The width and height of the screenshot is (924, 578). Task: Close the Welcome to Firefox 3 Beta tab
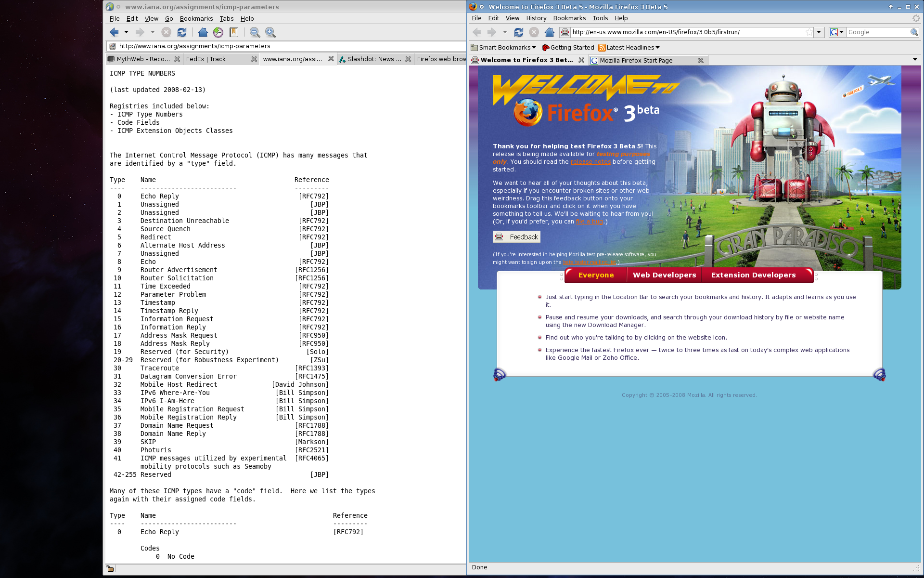click(x=581, y=60)
